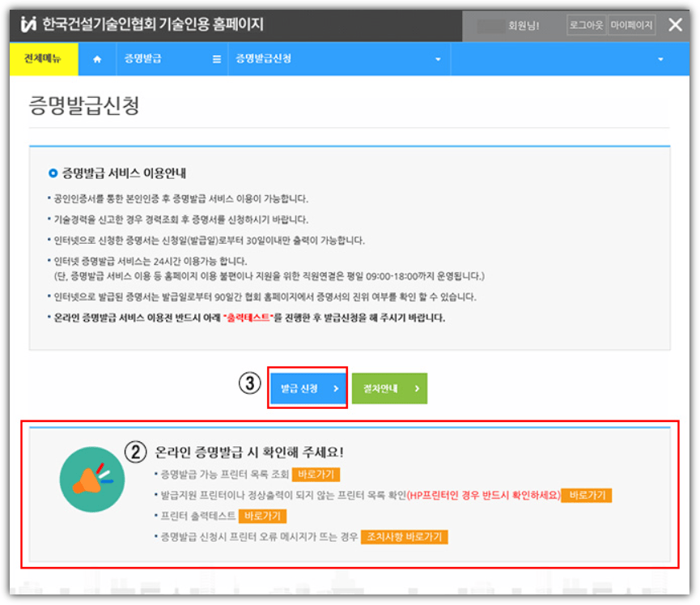Click the 조치사항 바로가기 button
The height and width of the screenshot is (605, 700).
tap(405, 537)
